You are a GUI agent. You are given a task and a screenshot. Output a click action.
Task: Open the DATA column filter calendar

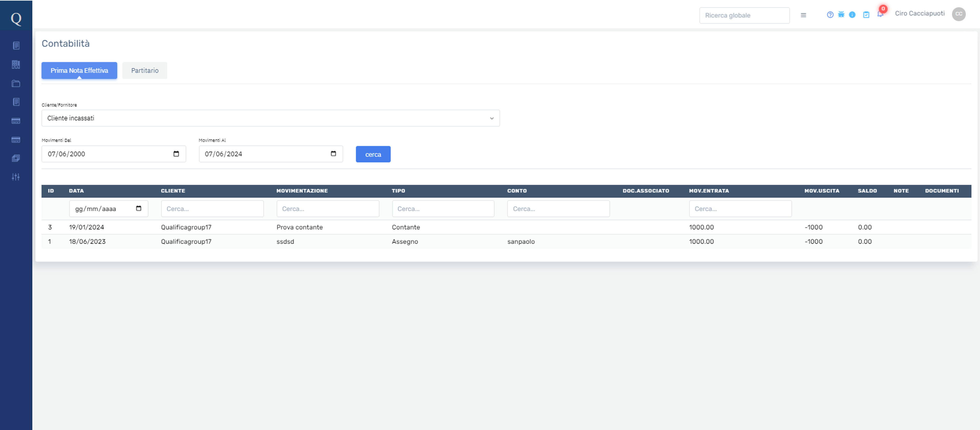pos(139,209)
